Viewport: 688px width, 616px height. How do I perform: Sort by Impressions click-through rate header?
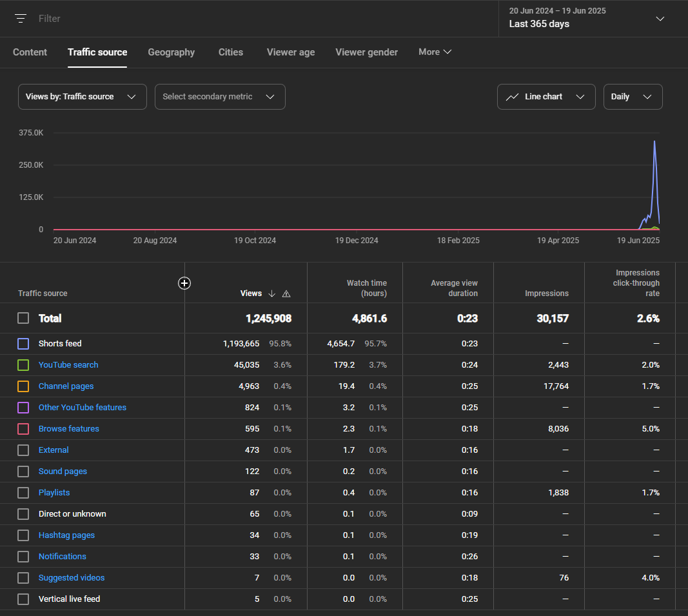636,283
